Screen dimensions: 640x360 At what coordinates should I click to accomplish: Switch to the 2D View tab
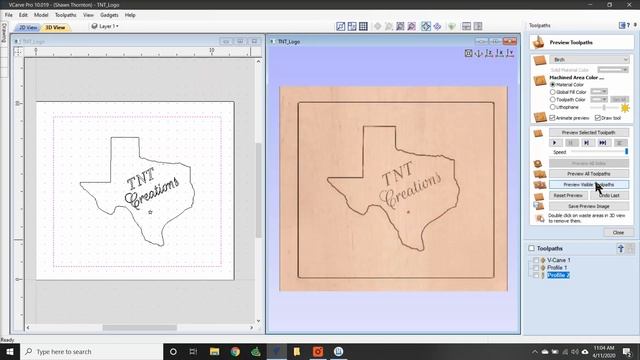point(28,27)
